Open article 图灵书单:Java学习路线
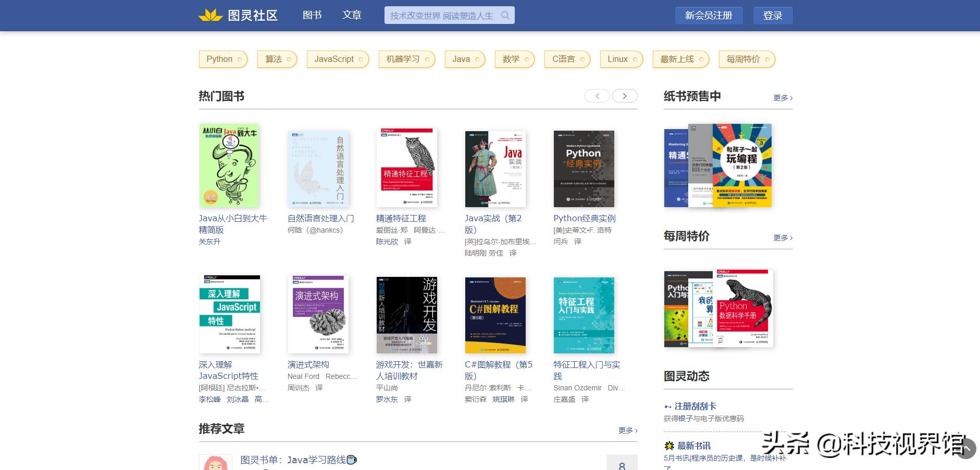This screenshot has width=980, height=470. [299, 460]
